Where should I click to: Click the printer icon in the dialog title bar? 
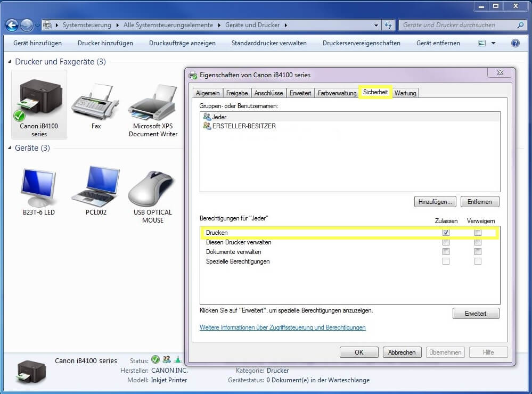[x=193, y=75]
